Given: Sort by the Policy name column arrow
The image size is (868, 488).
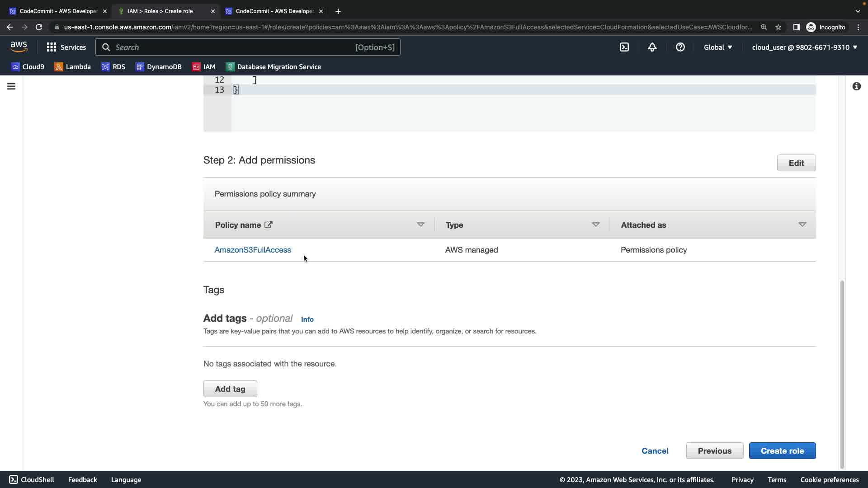Looking at the screenshot, I should click(x=420, y=225).
